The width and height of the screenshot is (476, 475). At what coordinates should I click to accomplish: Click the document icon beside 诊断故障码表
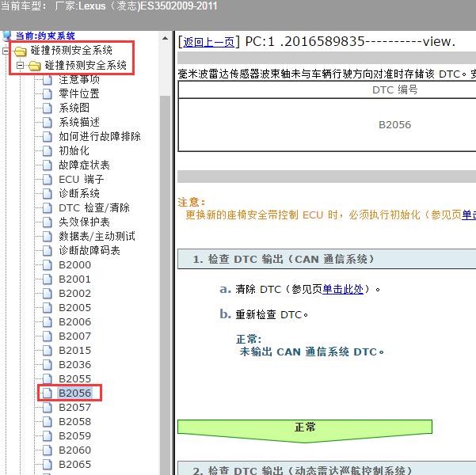point(47,250)
